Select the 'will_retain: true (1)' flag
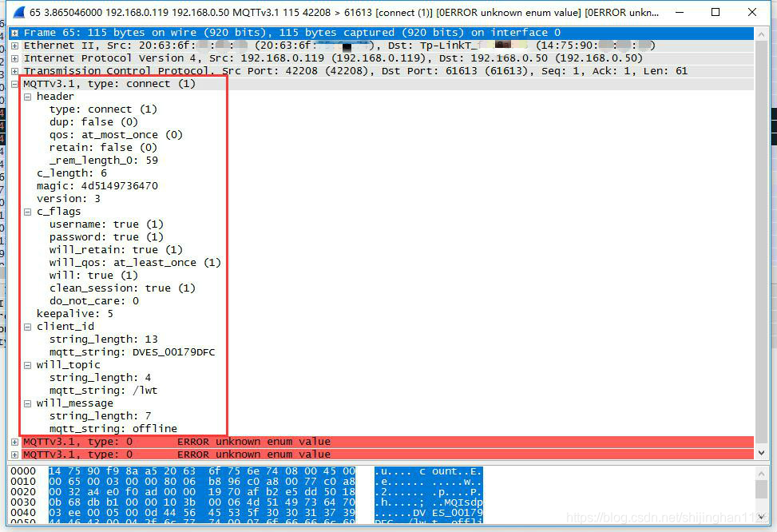 click(x=116, y=250)
